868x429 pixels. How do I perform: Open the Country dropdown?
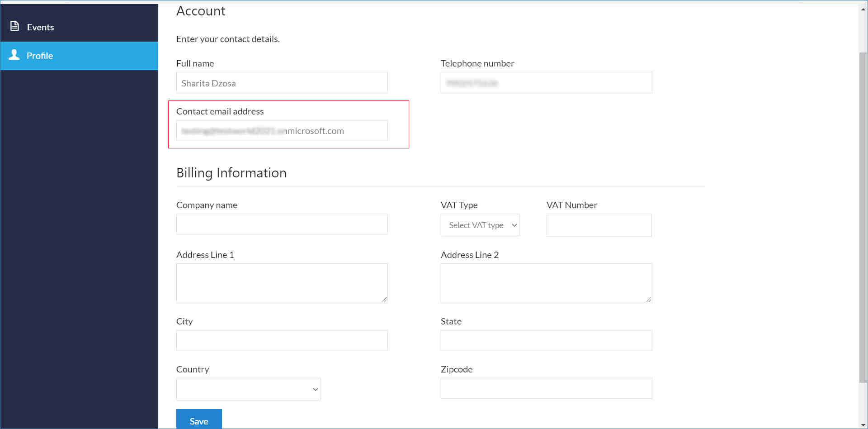pos(248,389)
